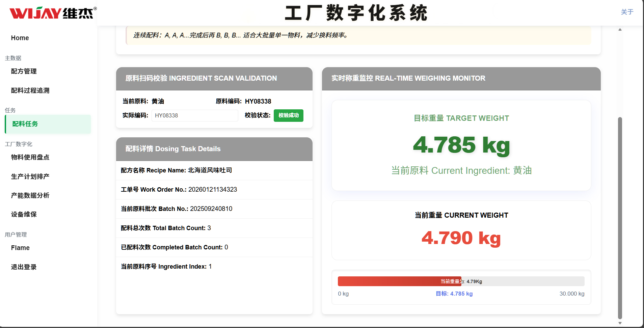Open the Home sidebar item
644x328 pixels.
[x=20, y=38]
